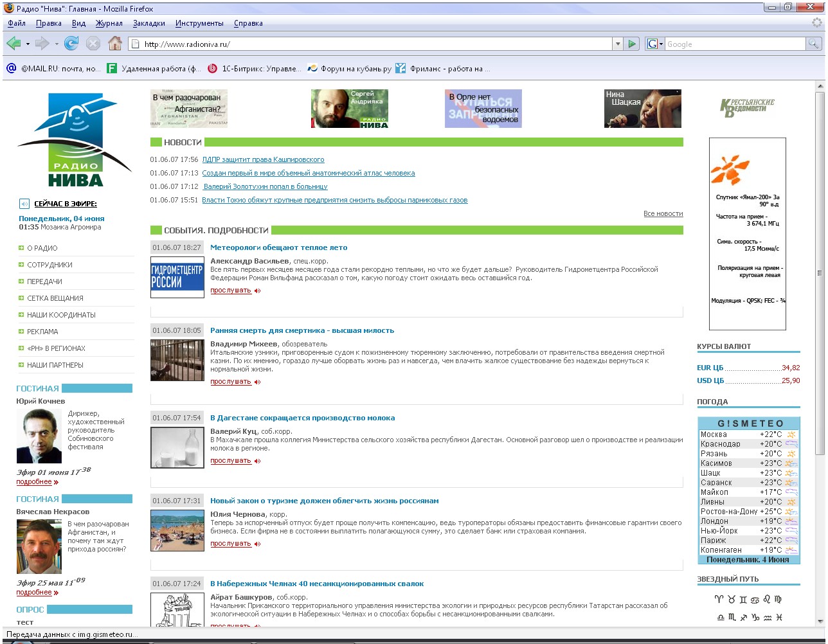The height and width of the screenshot is (644, 828).
Task: Open the 'Метеорологи обещают теплое лето' article
Action: click(279, 247)
